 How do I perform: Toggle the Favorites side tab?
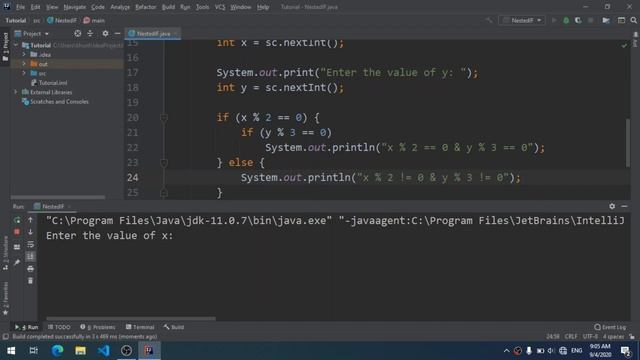point(5,298)
